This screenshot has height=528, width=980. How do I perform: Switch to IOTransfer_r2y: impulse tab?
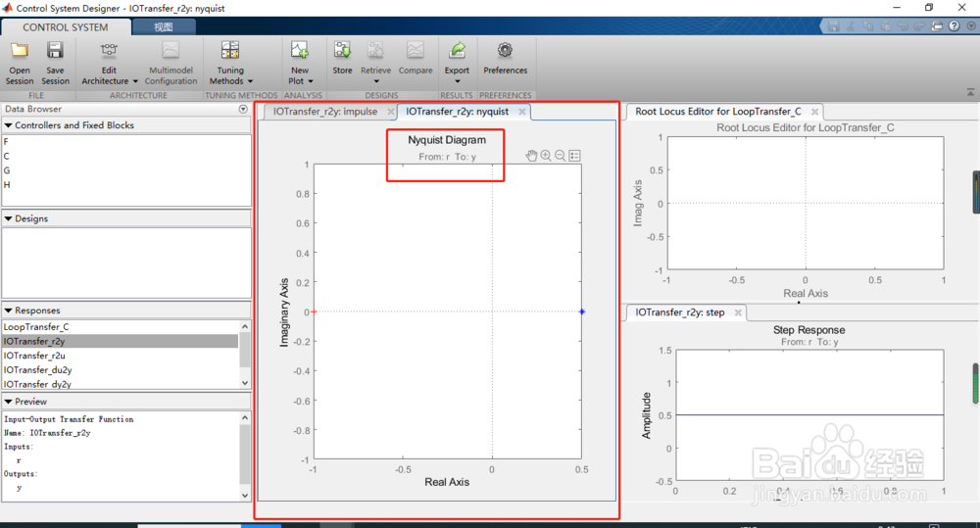tap(325, 112)
